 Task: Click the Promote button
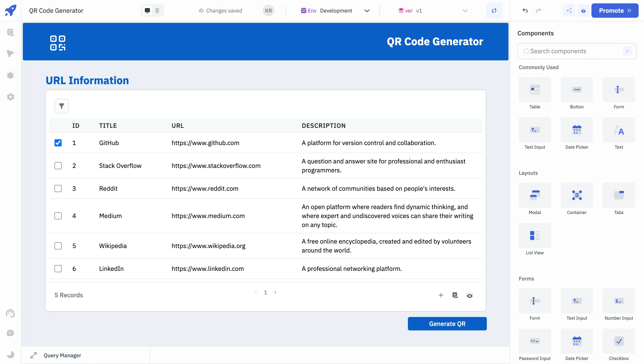pos(615,11)
